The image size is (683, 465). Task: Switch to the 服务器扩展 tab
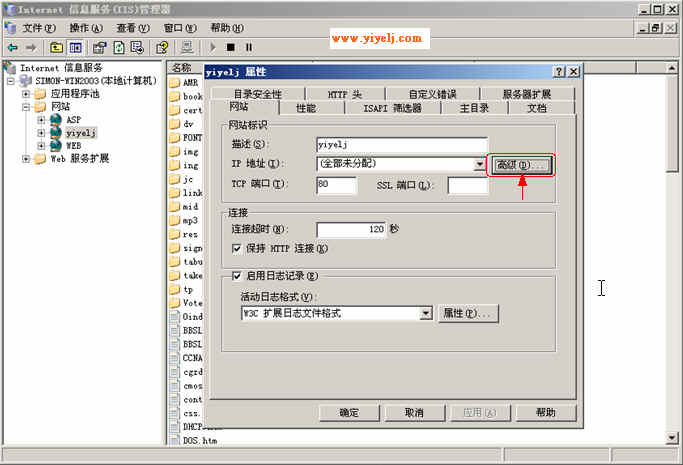(527, 94)
